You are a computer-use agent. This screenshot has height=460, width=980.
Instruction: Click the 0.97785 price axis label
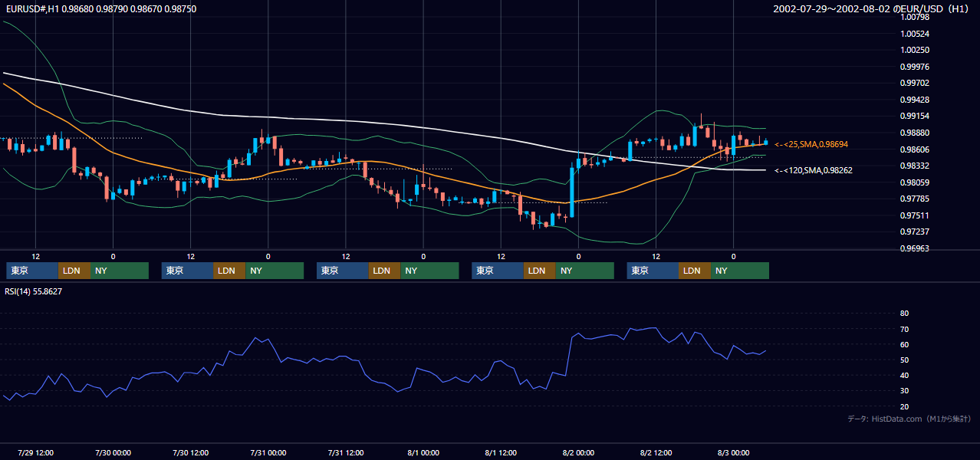[x=916, y=199]
